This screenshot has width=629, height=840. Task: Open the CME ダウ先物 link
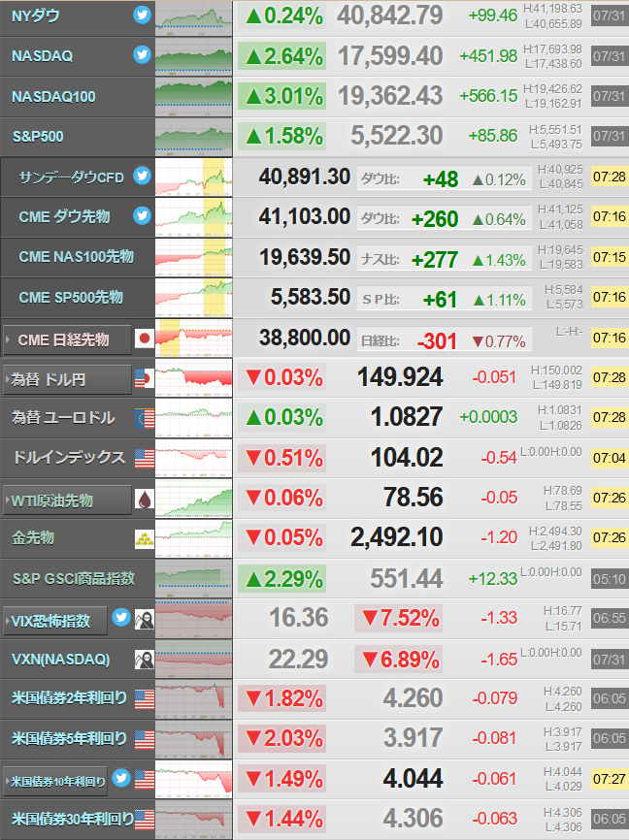coord(64,216)
